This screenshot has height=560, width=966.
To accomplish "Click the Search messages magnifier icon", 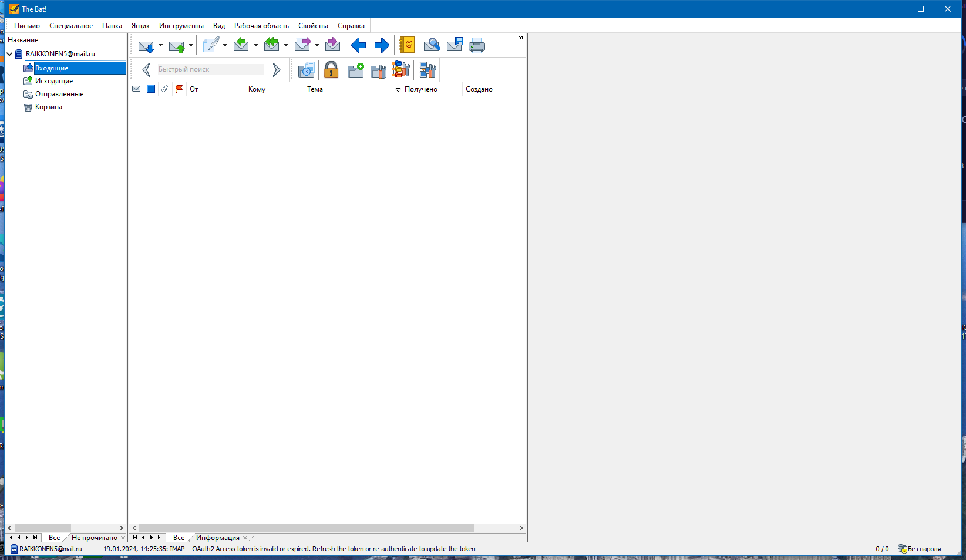I will (431, 45).
